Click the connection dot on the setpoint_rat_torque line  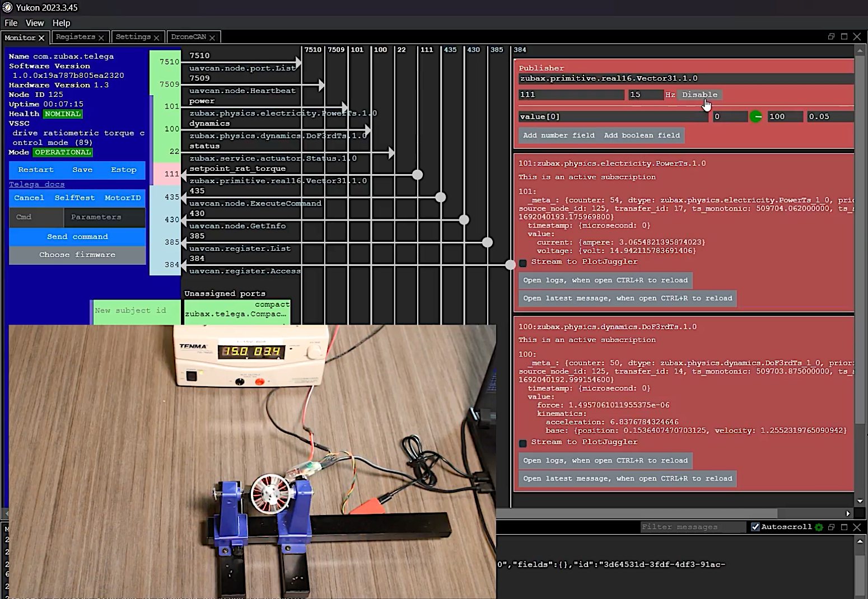(x=417, y=175)
